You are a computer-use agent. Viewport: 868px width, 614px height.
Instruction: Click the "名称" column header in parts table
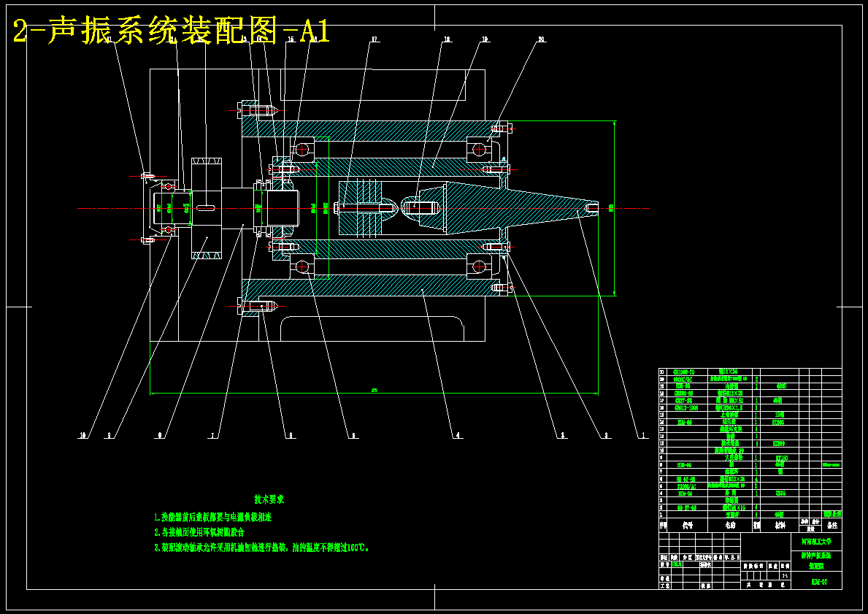coord(730,525)
